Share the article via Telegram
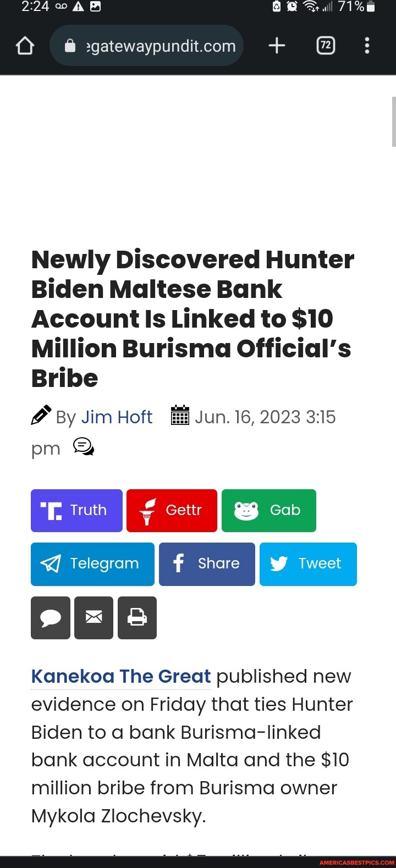Viewport: 396px width, 868px height. [92, 563]
